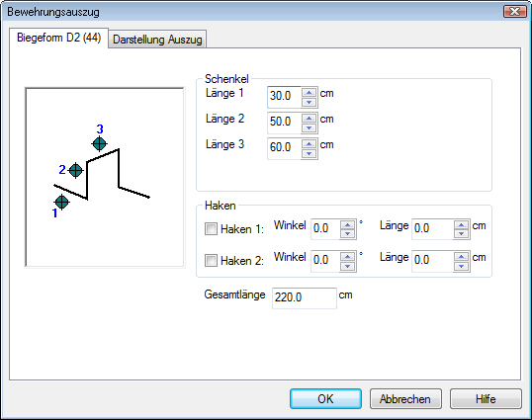Decrease Länge 1 with down arrow

309,102
